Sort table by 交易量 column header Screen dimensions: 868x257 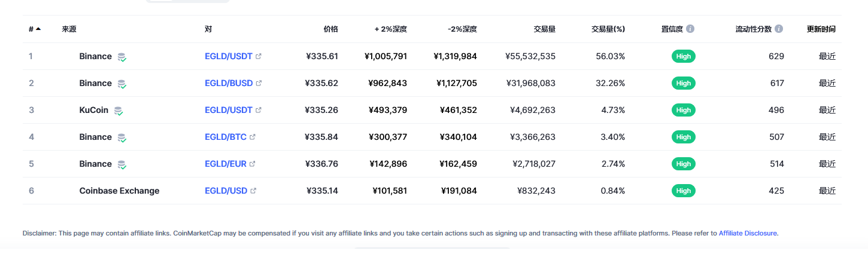click(545, 29)
